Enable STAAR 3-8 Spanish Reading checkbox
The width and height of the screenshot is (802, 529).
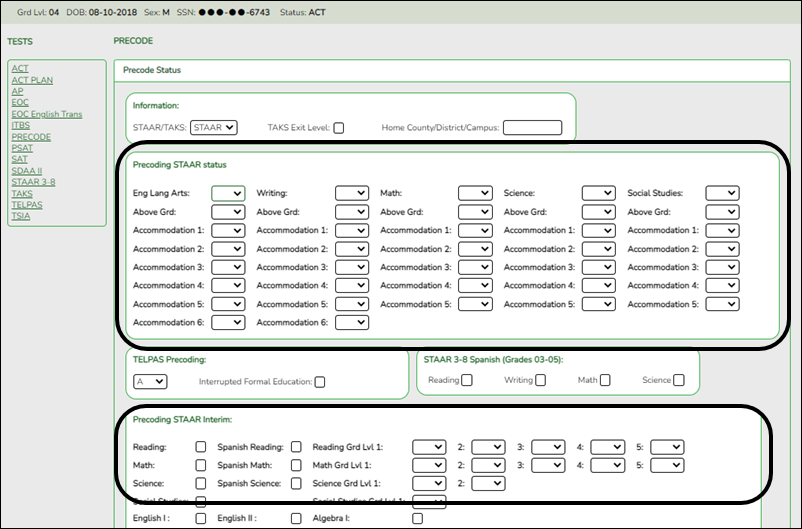tap(467, 380)
